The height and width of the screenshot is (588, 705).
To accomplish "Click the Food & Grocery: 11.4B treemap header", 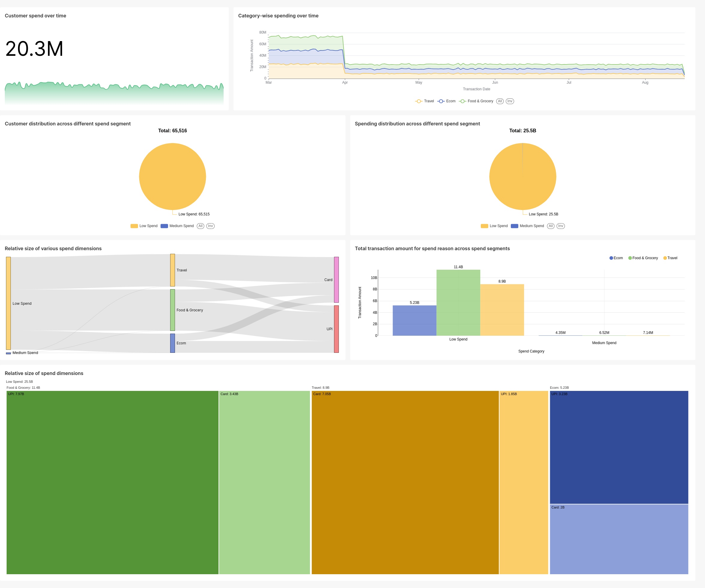I will (23, 388).
